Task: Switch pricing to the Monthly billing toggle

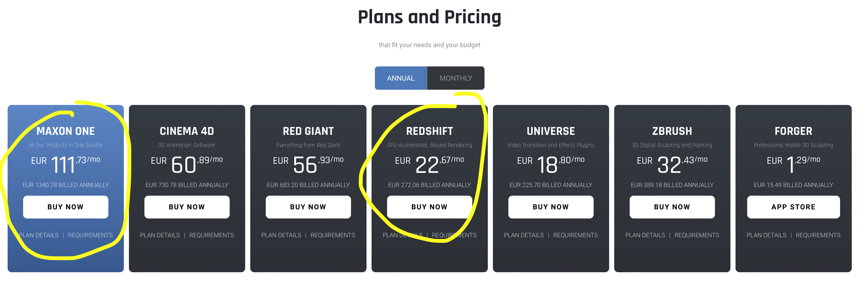Action: point(456,78)
